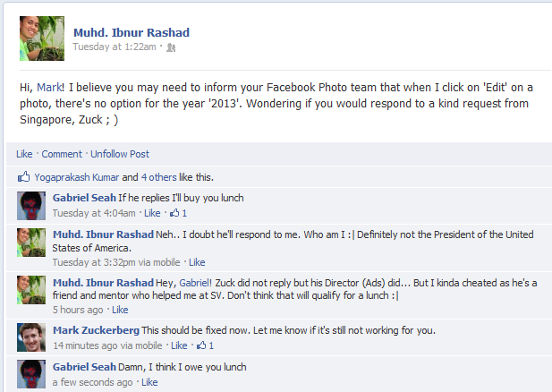
Task: Click like count icon on Mark Zuckerberg's comment
Action: click(205, 345)
